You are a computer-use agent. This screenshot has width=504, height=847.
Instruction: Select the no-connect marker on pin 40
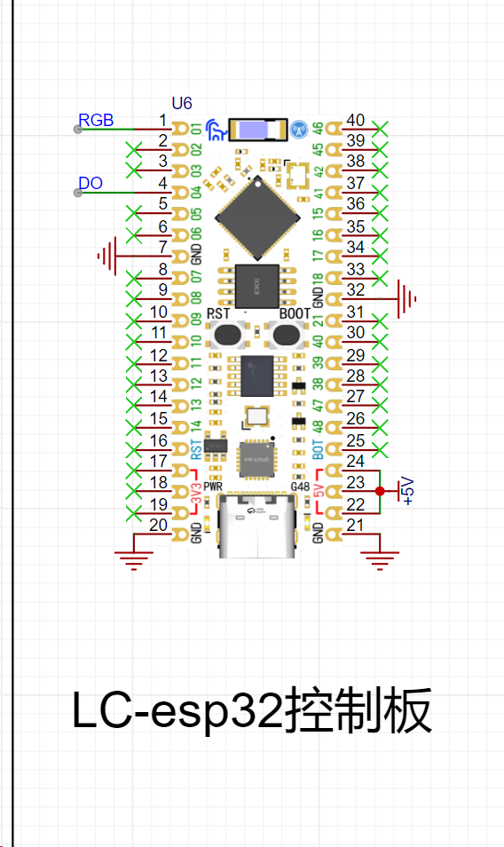point(380,129)
